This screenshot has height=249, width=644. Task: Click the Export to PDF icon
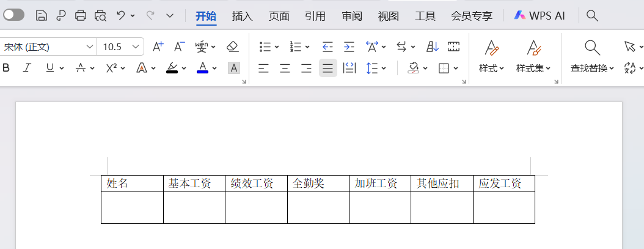click(x=60, y=16)
